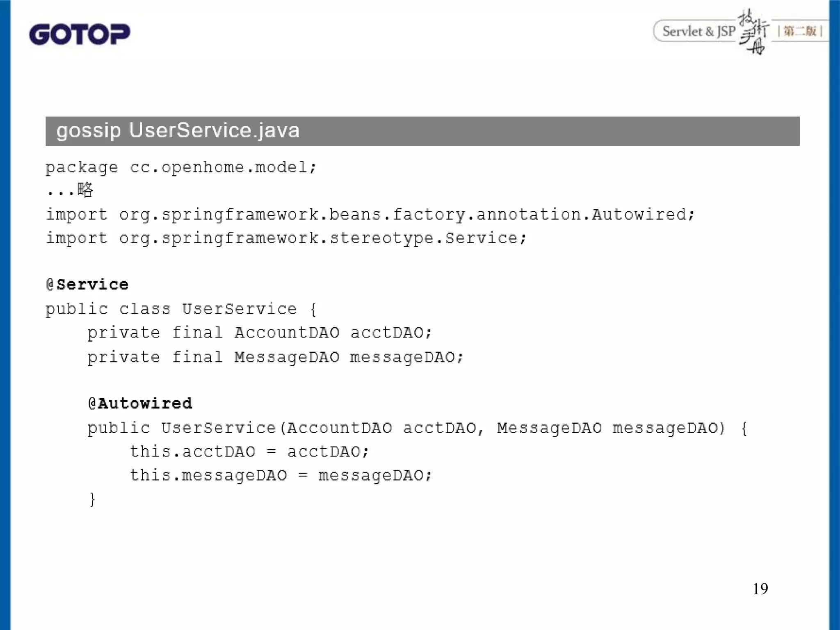Click the Autowired import statement

coord(370,215)
